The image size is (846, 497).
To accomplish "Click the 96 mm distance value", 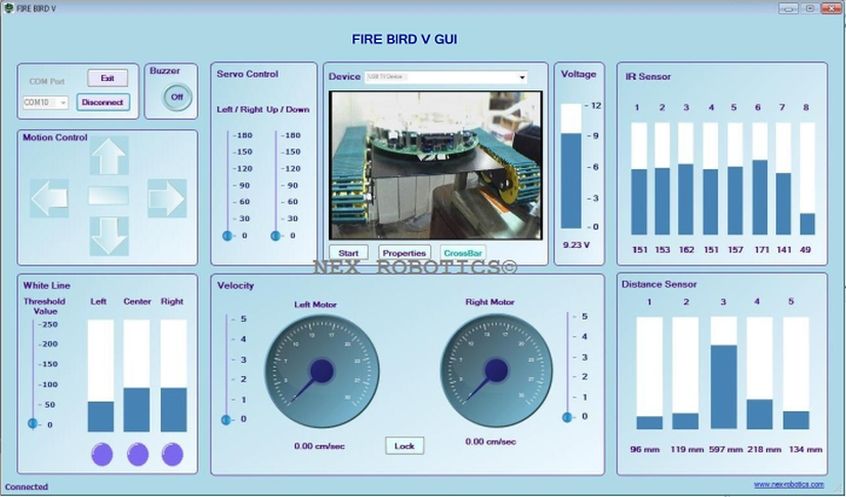I will [645, 449].
